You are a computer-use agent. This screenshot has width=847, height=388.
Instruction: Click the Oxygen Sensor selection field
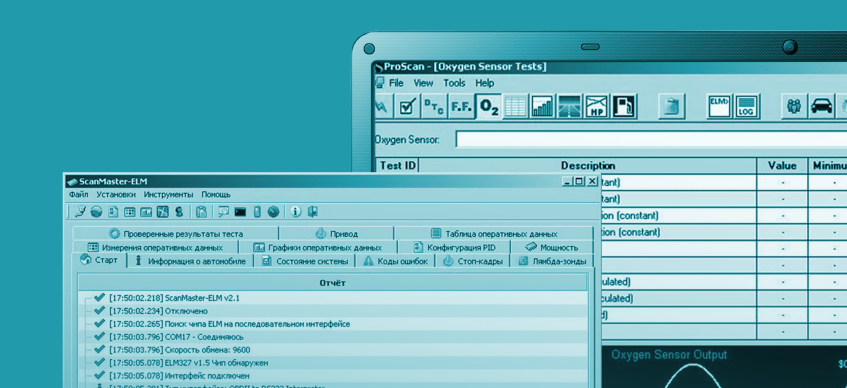click(651, 139)
